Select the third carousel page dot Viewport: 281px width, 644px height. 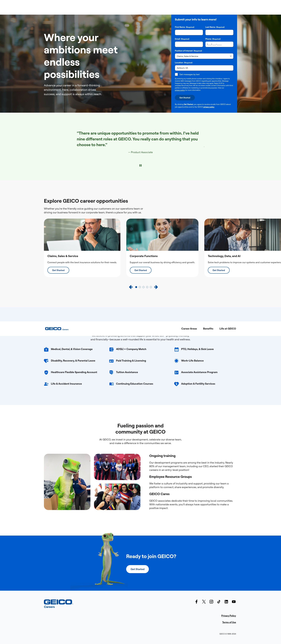coord(144,287)
